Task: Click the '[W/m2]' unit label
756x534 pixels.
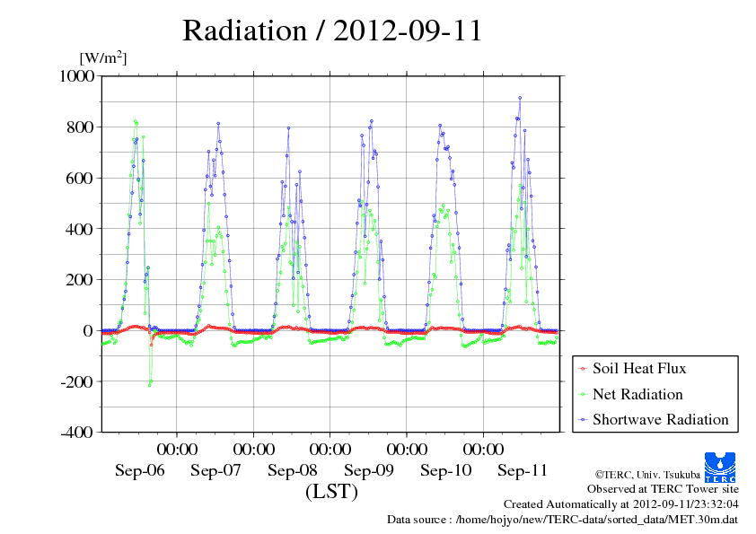Action: [103, 57]
